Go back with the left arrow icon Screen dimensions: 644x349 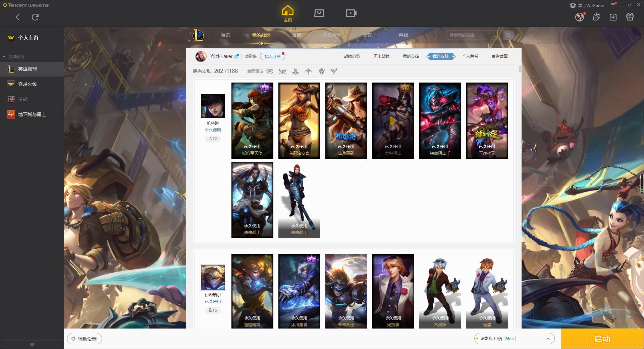(18, 17)
